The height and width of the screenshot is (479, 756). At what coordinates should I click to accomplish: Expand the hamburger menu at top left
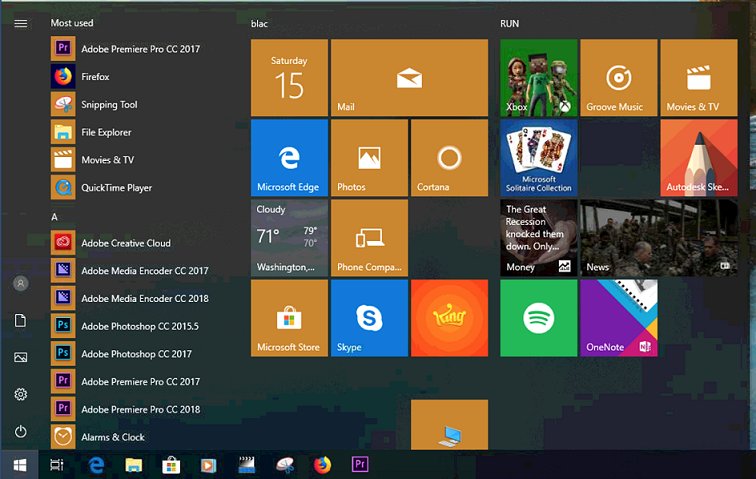pyautogui.click(x=21, y=23)
